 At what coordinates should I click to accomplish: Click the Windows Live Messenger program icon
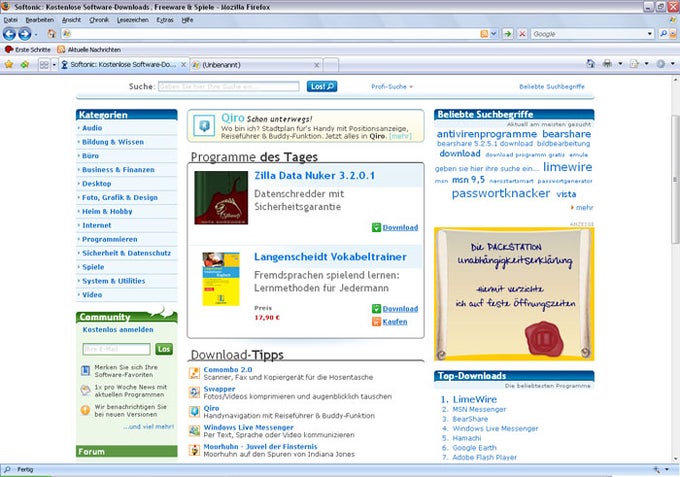(194, 431)
